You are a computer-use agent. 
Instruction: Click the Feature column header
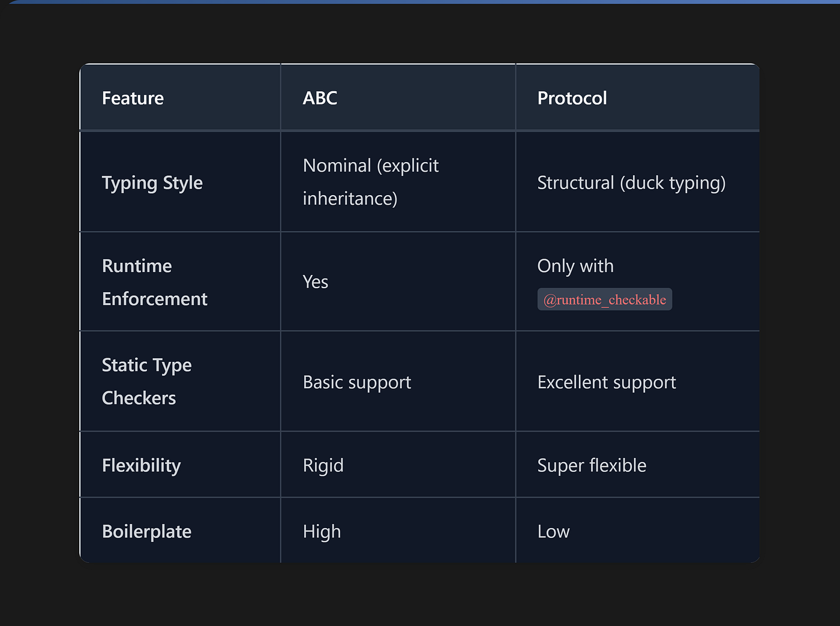tap(133, 98)
